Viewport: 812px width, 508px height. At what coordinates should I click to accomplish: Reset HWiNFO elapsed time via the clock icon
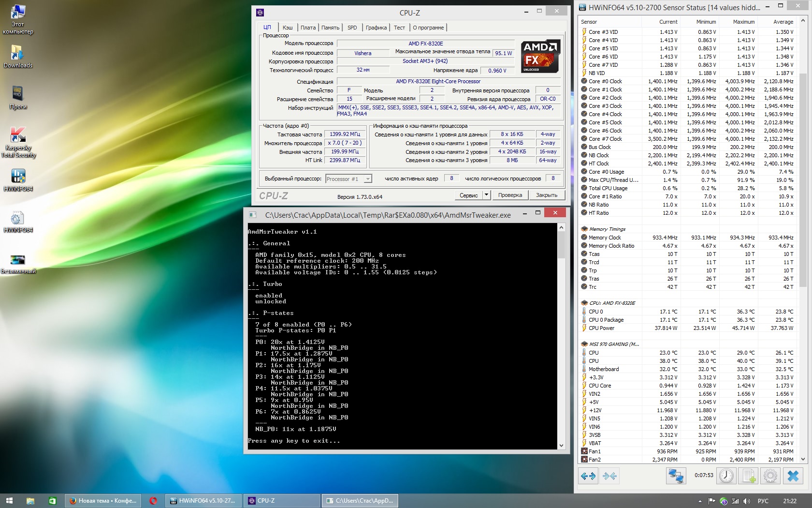(x=726, y=476)
